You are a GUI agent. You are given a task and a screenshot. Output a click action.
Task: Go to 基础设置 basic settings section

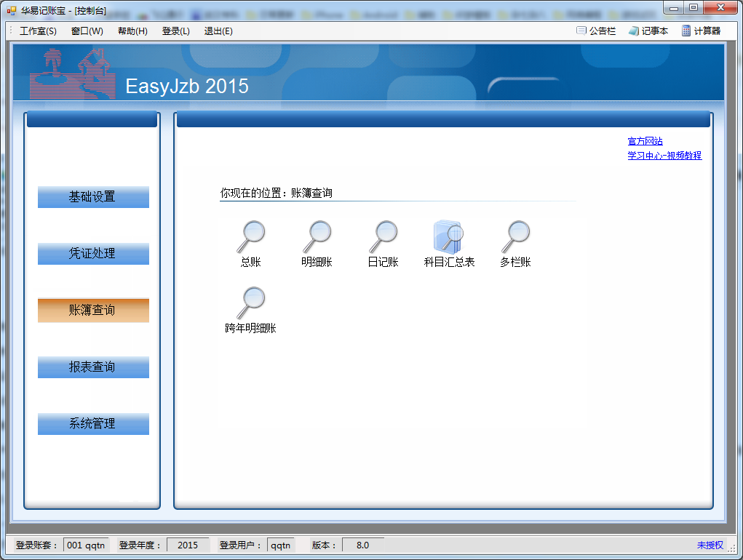point(93,197)
